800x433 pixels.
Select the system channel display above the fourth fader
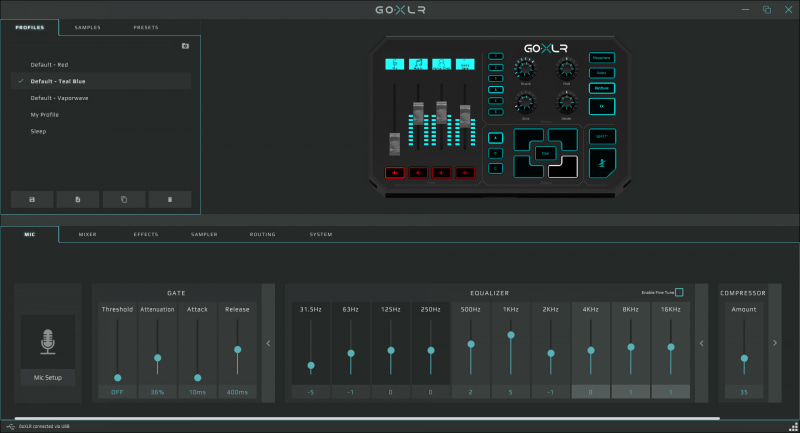465,64
